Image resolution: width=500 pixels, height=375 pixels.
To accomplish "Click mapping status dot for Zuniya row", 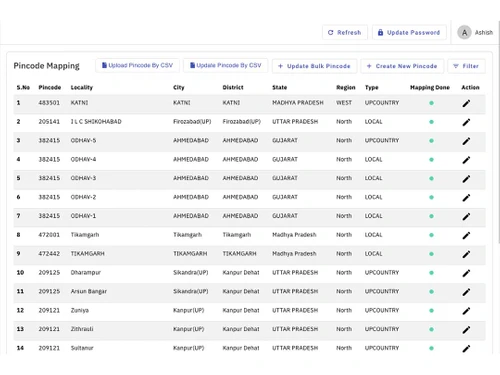I will coord(431,310).
